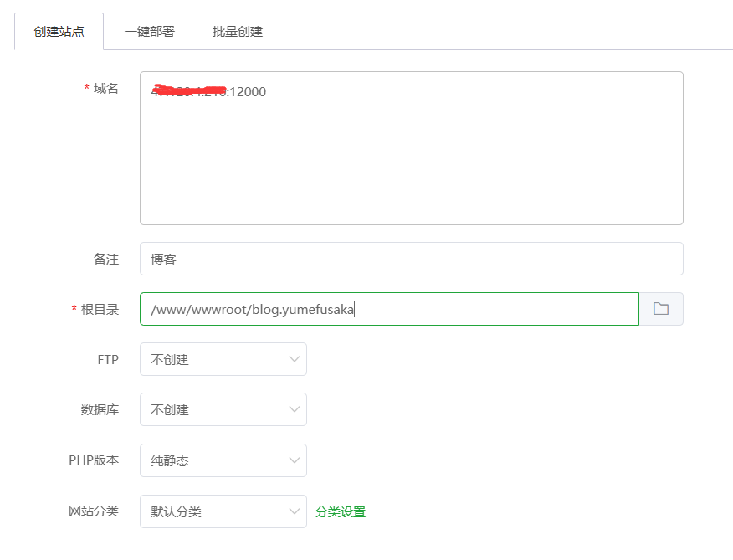Open the FTP dropdown showing 不创建
Screen dimensions: 733x560
(x=222, y=359)
